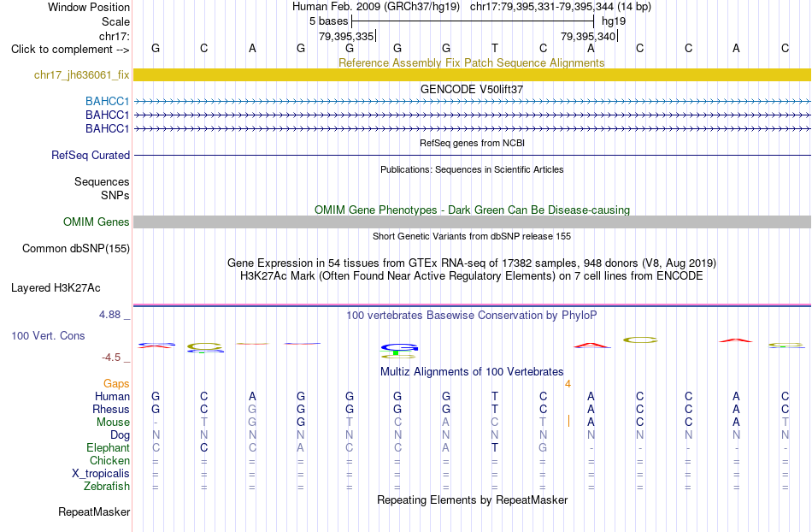Select the Elephant alignment row label
Image resolution: width=812 pixels, height=532 pixels.
click(108, 447)
